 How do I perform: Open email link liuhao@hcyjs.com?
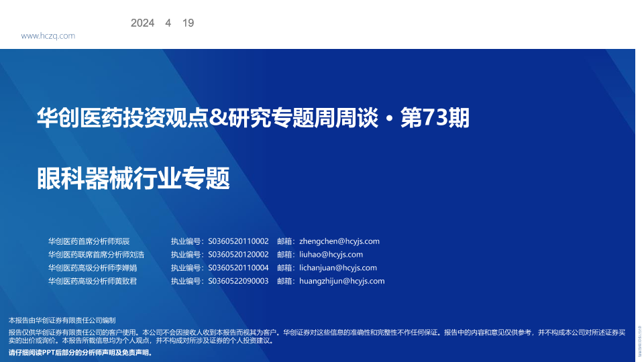pyautogui.click(x=331, y=255)
